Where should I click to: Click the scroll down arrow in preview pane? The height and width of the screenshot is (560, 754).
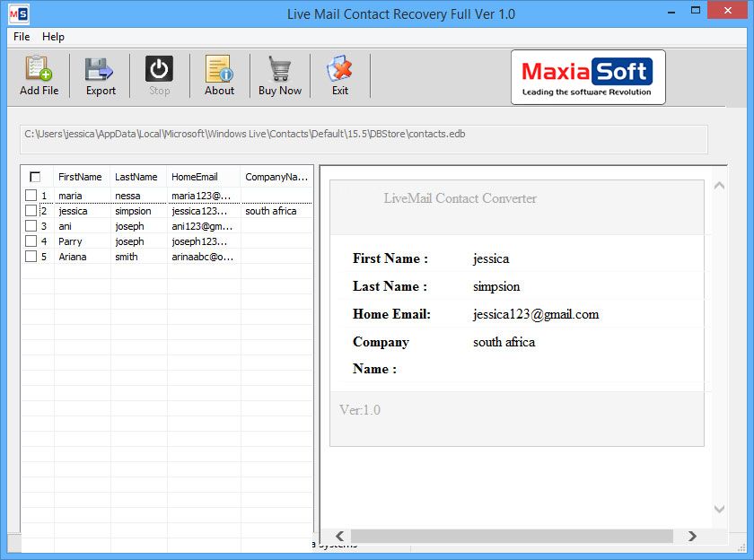pos(719,509)
